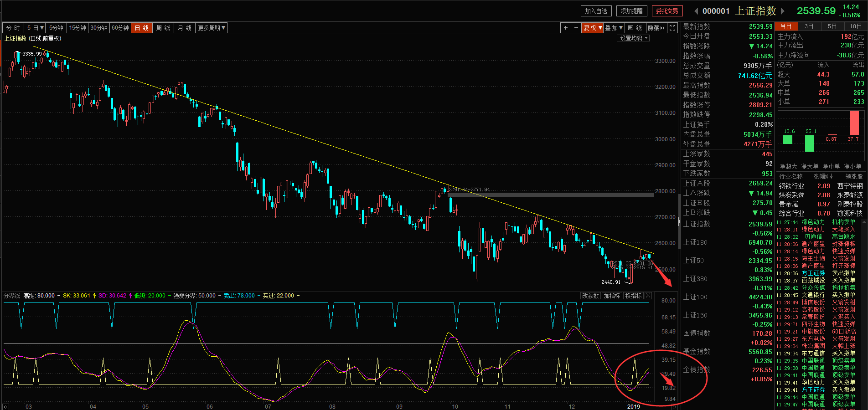
Task: Click 海王生物 in the alert feed
Action: pyautogui.click(x=813, y=259)
